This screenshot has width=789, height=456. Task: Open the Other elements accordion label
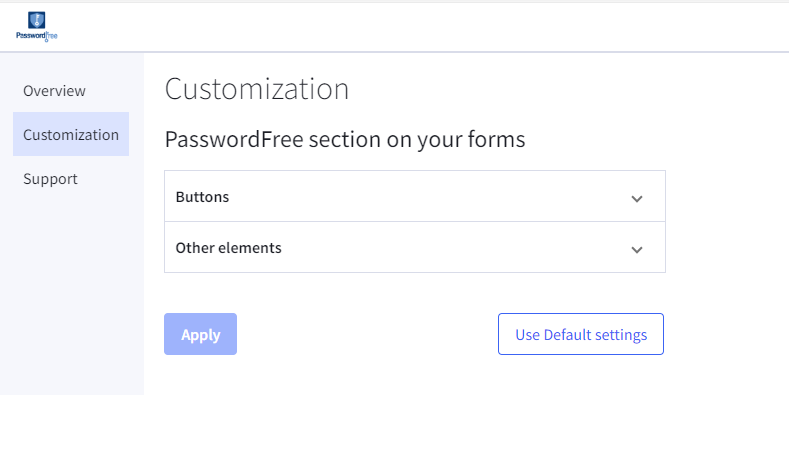coord(228,248)
